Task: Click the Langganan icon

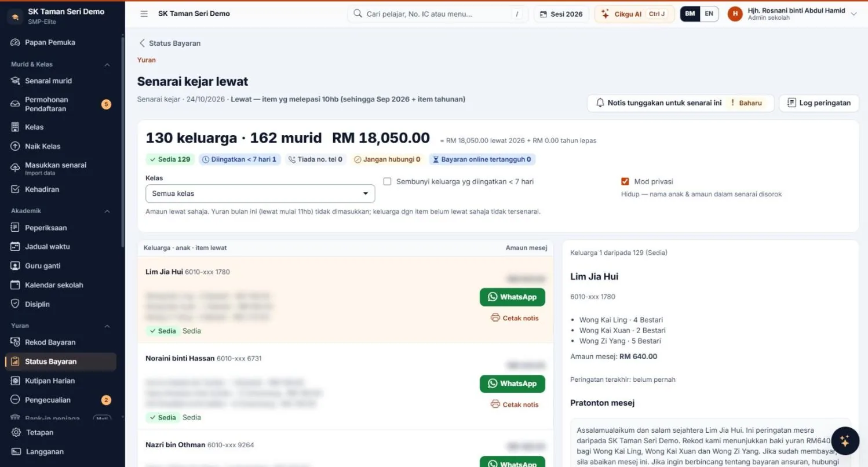Action: pyautogui.click(x=16, y=452)
